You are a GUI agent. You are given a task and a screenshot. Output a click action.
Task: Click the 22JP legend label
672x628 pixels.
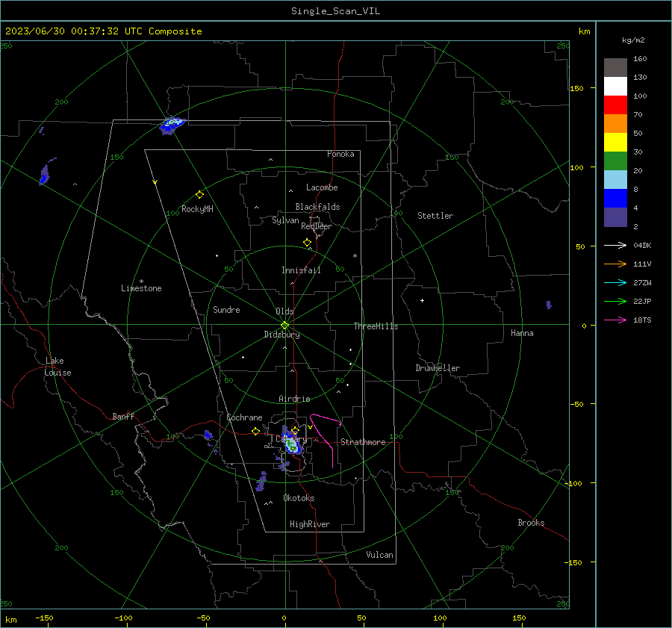(642, 302)
